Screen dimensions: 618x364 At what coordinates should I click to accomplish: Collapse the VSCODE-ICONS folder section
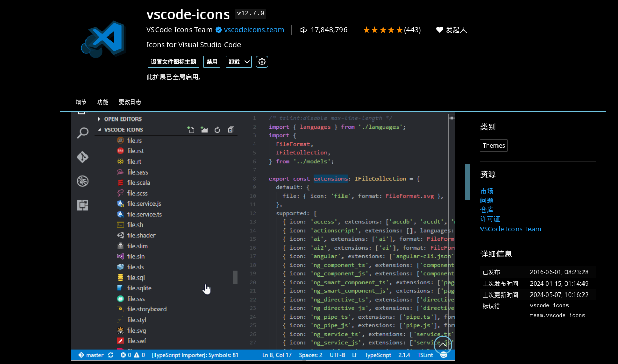click(100, 130)
